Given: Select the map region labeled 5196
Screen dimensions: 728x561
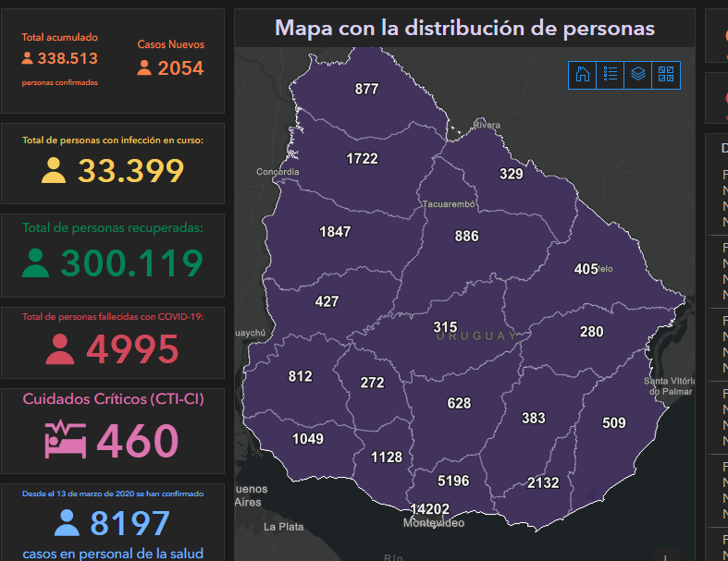Looking at the screenshot, I should [x=453, y=481].
